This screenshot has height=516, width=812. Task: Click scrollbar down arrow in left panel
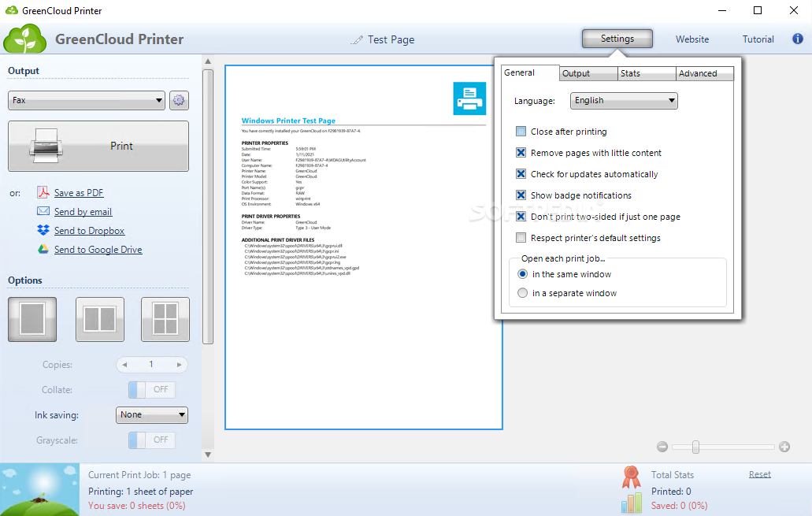point(208,455)
